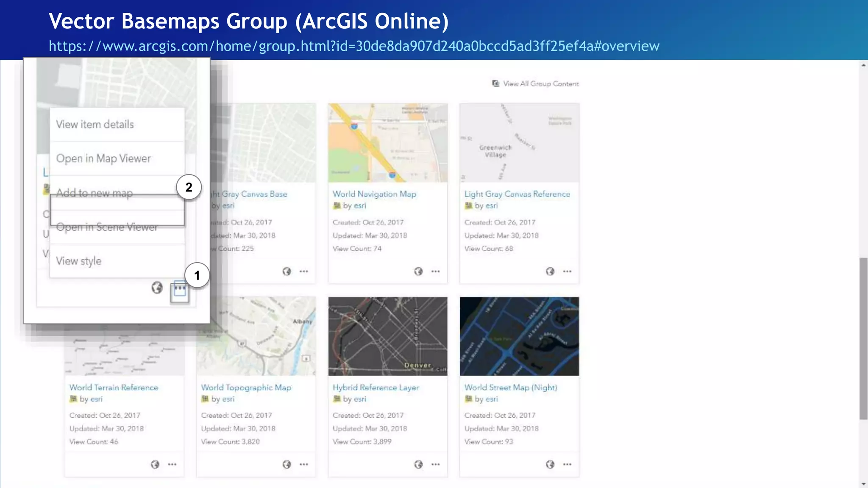This screenshot has width=868, height=488.
Task: Open more options for Light Gray Canvas Base
Action: click(304, 271)
